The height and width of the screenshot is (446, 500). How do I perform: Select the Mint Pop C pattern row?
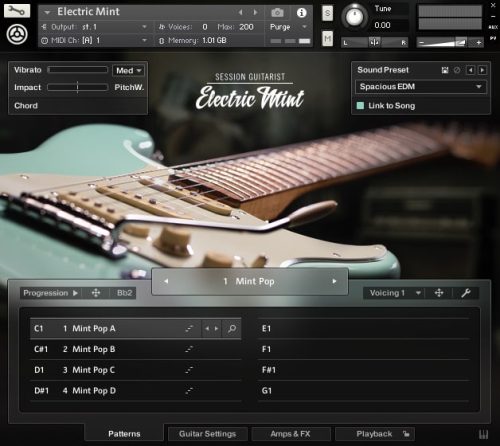tap(136, 370)
